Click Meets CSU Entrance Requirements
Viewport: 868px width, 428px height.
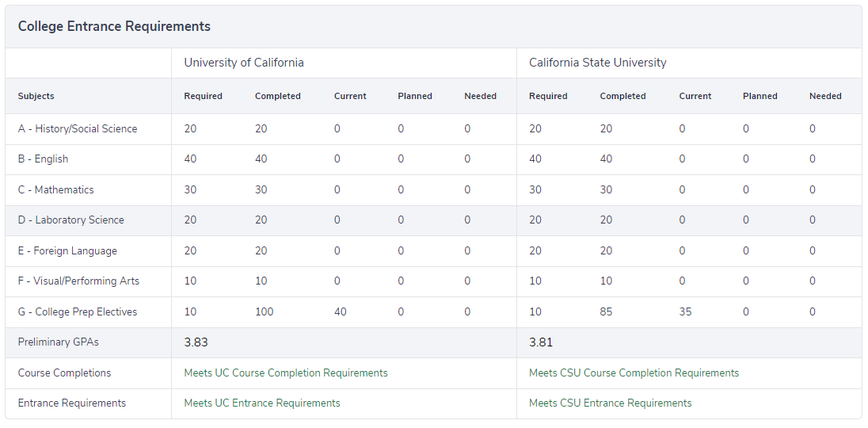[611, 403]
